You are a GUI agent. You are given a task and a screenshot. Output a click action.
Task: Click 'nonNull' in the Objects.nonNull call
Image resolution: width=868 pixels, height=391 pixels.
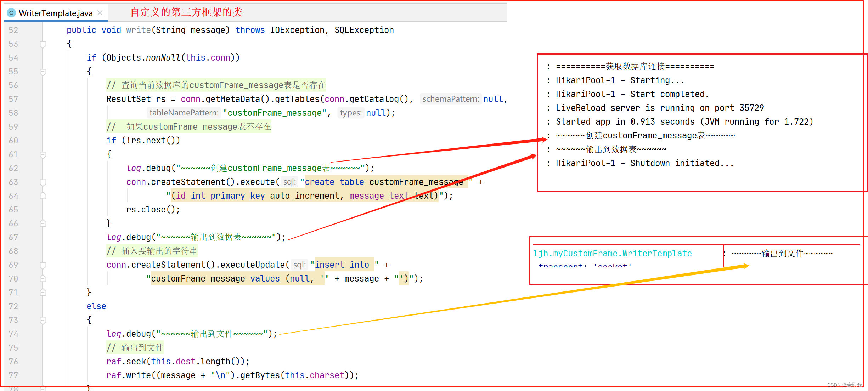[x=163, y=58]
